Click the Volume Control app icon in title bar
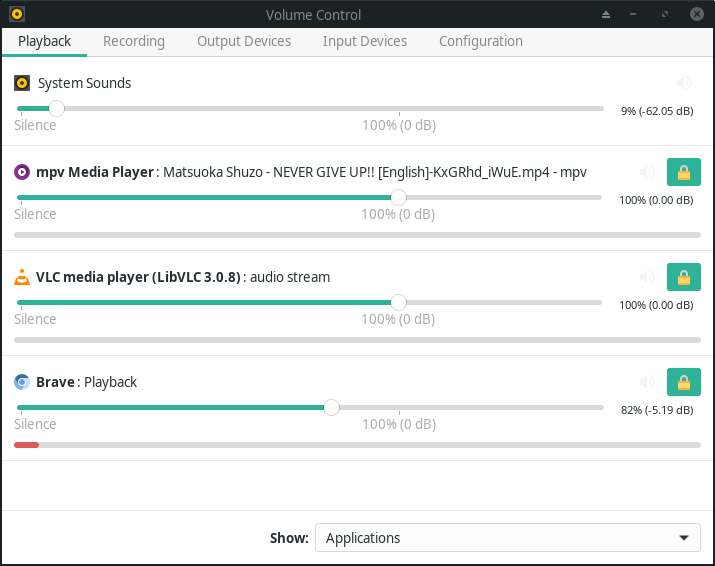The height and width of the screenshot is (566, 715). [17, 15]
